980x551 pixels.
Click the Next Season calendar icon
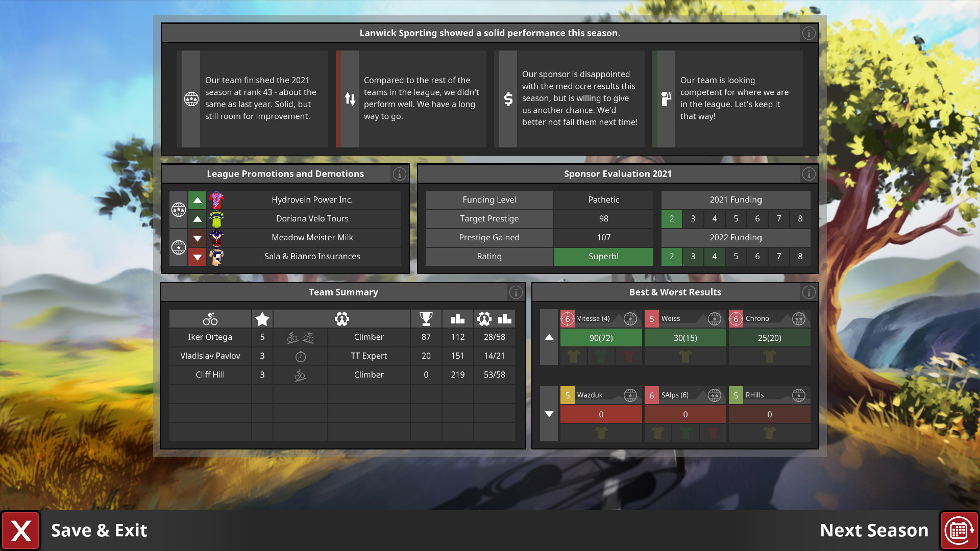959,531
